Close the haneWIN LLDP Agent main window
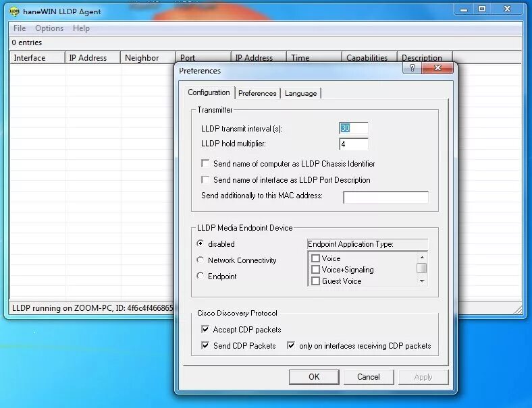The image size is (532, 408). pyautogui.click(x=507, y=9)
